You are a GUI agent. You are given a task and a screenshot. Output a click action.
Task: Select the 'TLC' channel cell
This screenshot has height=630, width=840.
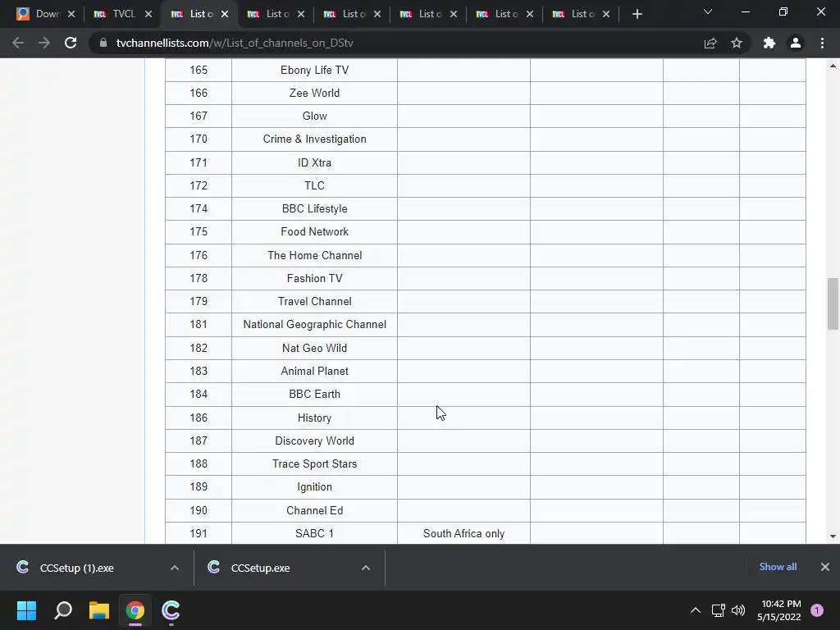[x=314, y=186]
